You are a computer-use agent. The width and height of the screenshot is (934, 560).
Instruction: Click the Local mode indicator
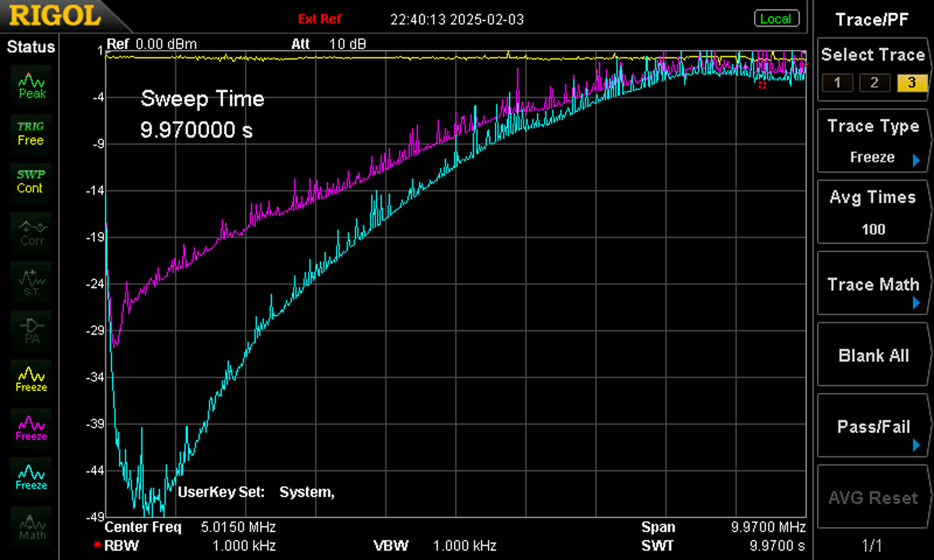(x=776, y=19)
